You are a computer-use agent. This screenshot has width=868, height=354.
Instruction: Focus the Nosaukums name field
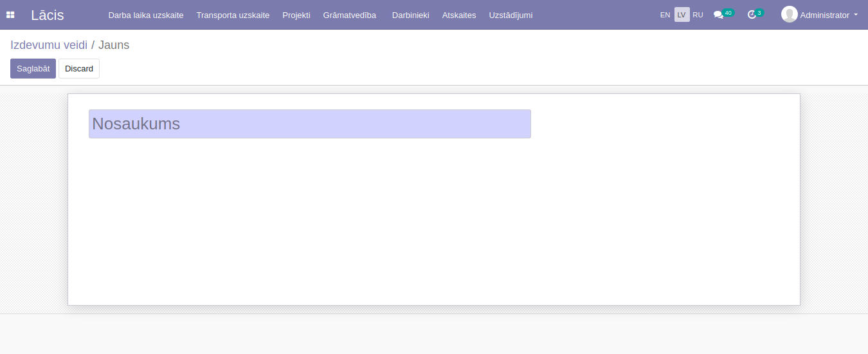pos(309,124)
